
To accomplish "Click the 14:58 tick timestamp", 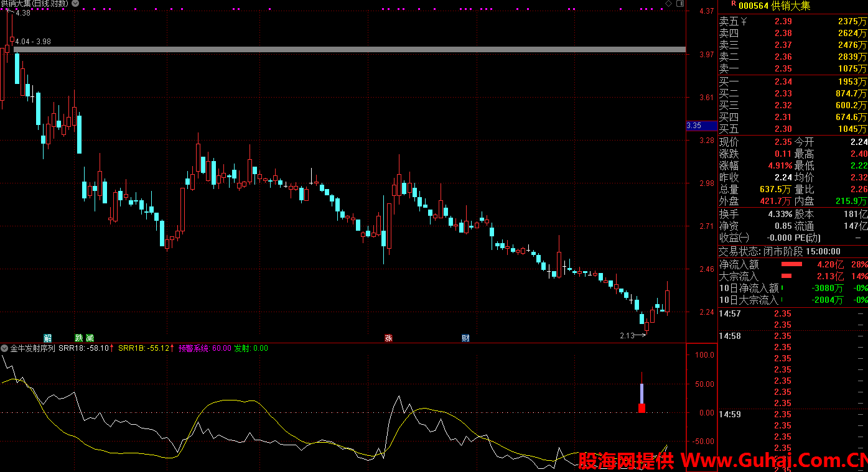I will pyautogui.click(x=729, y=336).
